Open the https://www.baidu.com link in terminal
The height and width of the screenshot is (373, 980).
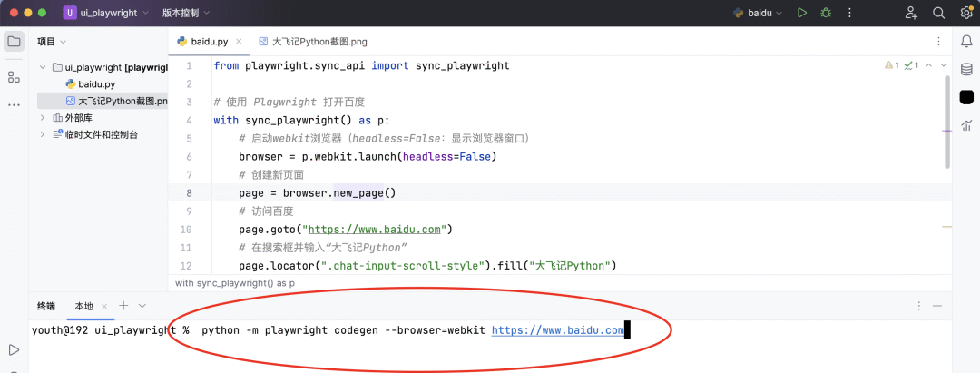click(x=557, y=330)
